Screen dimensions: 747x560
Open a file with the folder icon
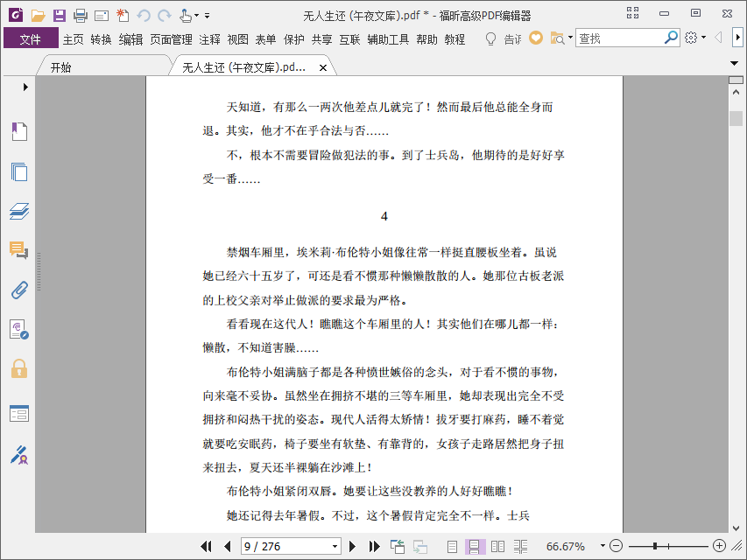(38, 16)
